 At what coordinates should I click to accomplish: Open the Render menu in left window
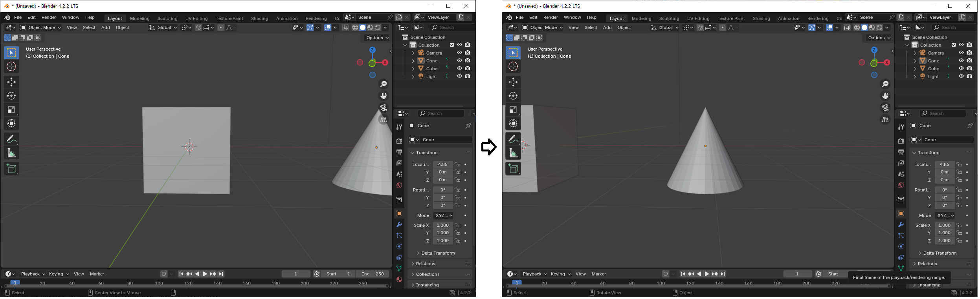(x=49, y=18)
